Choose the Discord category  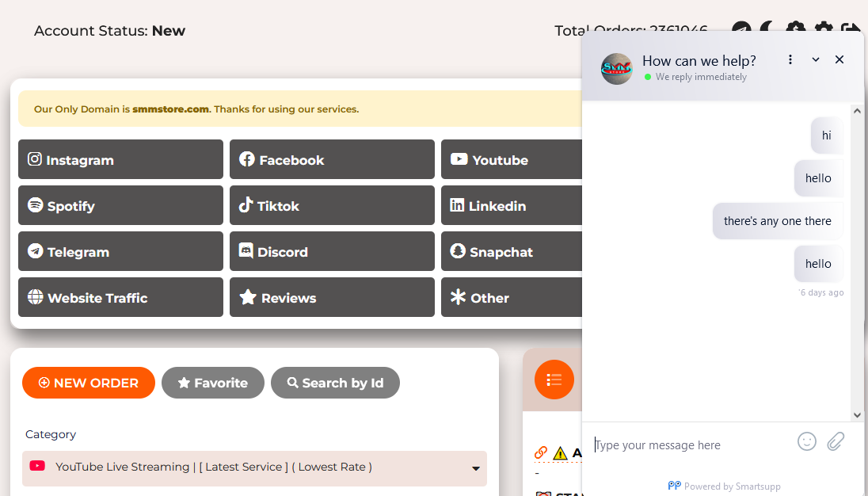pyautogui.click(x=332, y=251)
